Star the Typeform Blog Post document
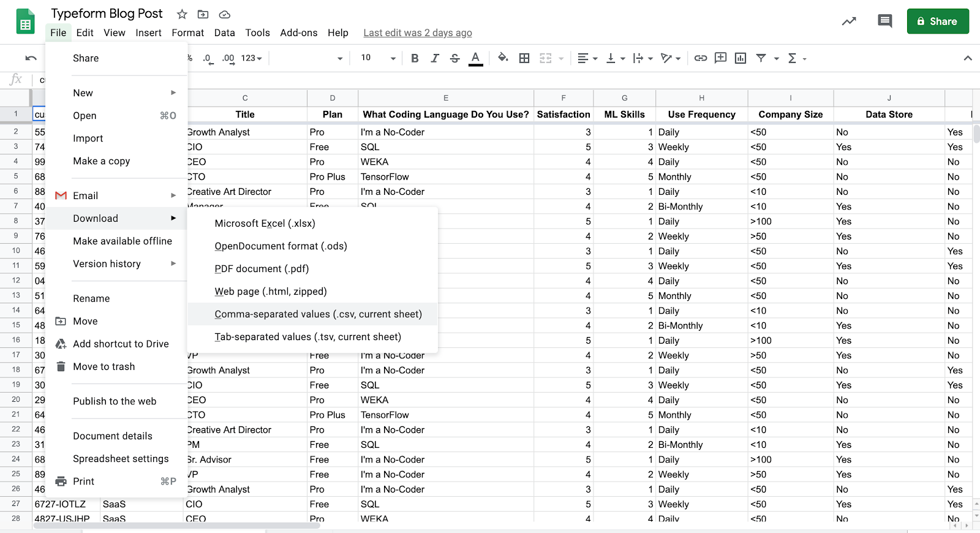Viewport: 980px width, 533px height. 182,14
